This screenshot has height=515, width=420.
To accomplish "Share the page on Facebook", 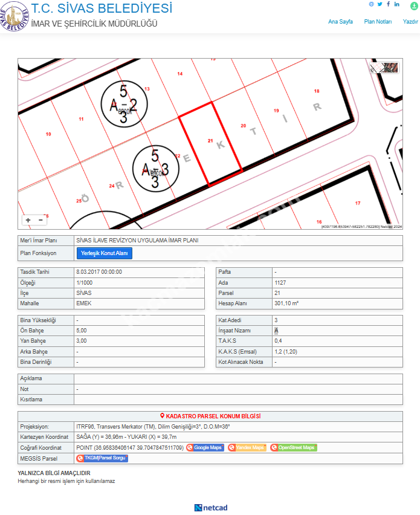I will 388,4.
